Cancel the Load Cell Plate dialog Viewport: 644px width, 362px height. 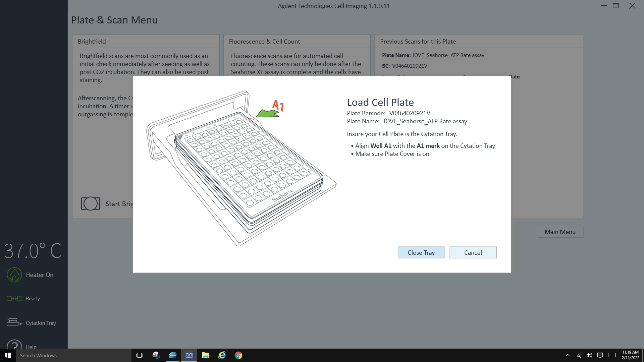[x=473, y=252]
